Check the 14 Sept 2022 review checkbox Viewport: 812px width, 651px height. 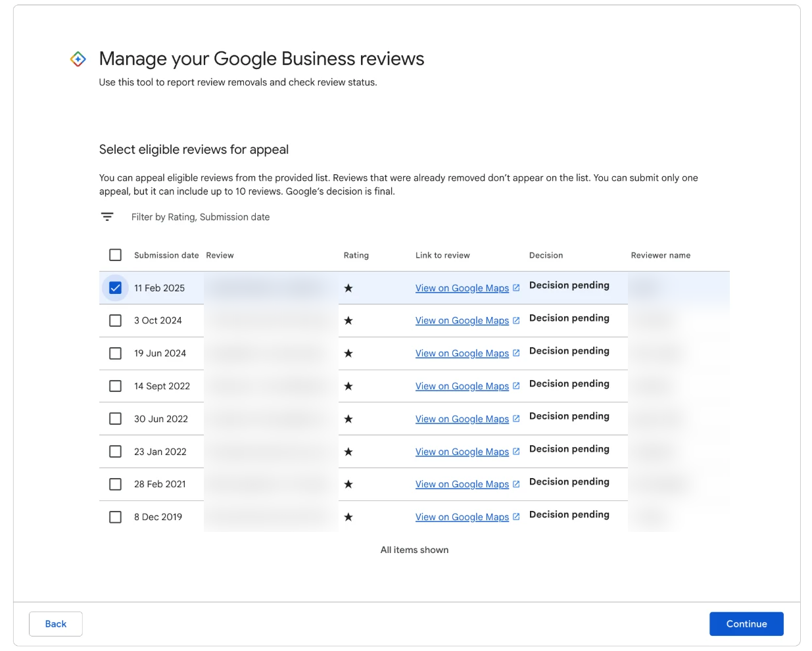115,386
